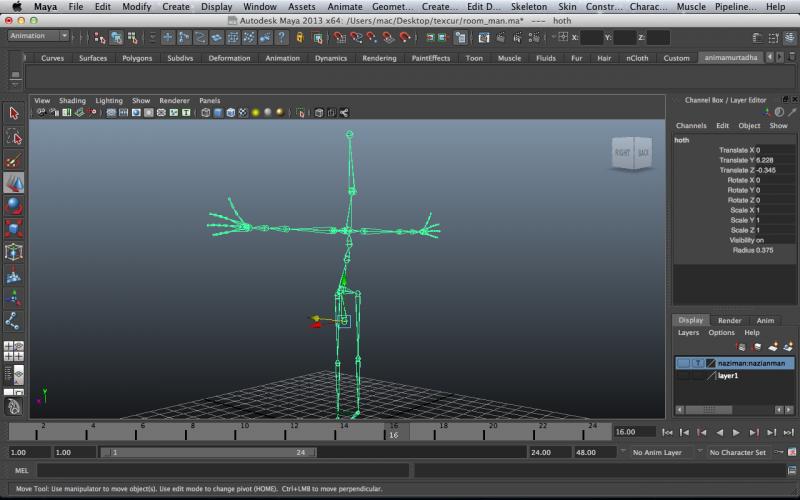Switch to the Polygons shelf tab
Screen dimensions: 800x500
pyautogui.click(x=137, y=58)
